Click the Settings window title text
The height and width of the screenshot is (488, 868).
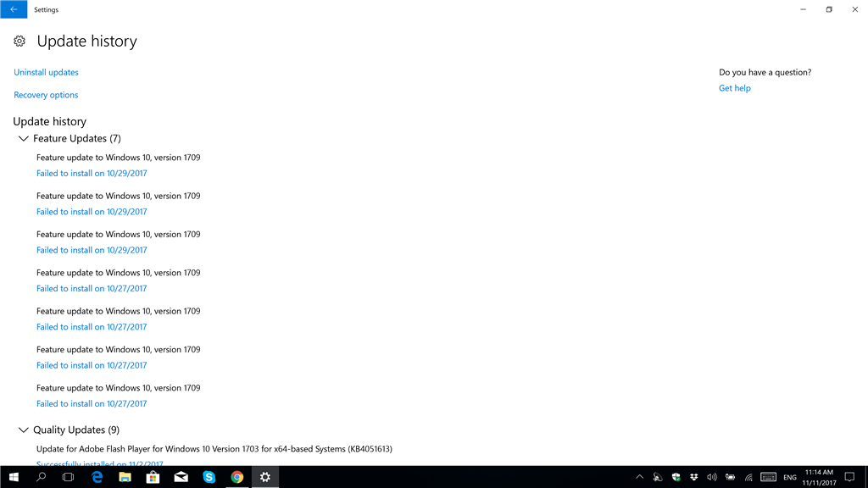click(x=46, y=9)
